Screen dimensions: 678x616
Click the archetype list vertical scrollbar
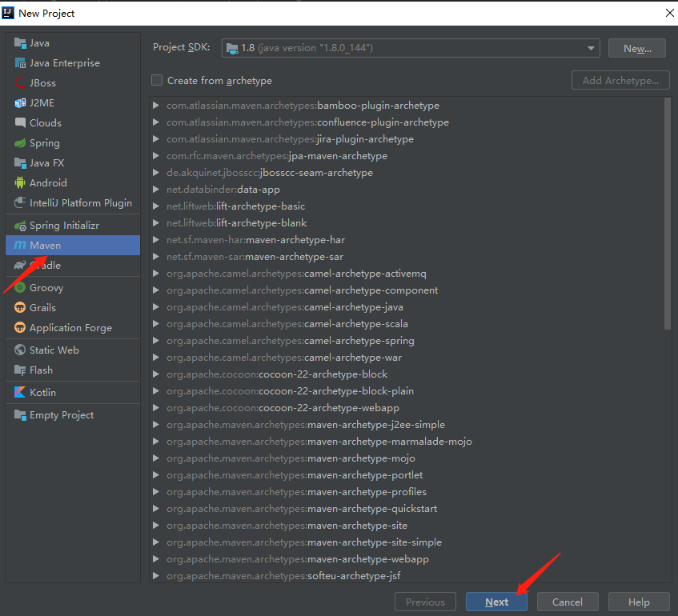tap(667, 214)
